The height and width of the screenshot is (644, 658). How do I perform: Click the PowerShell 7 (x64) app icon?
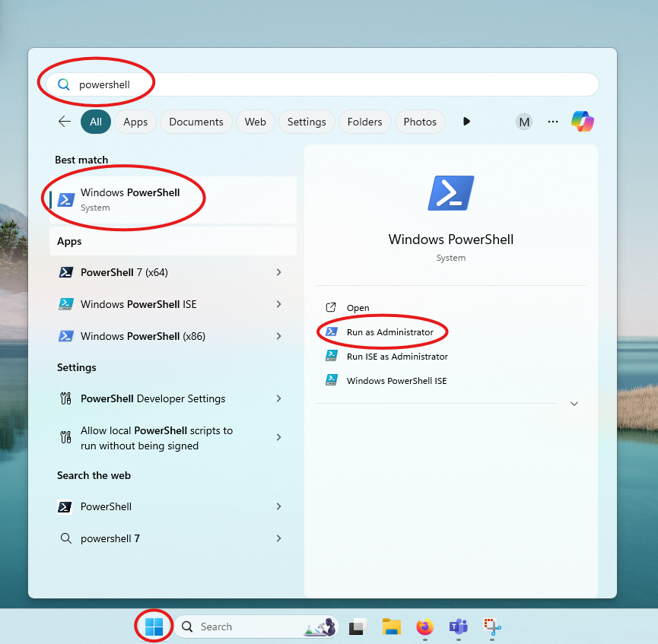(65, 272)
